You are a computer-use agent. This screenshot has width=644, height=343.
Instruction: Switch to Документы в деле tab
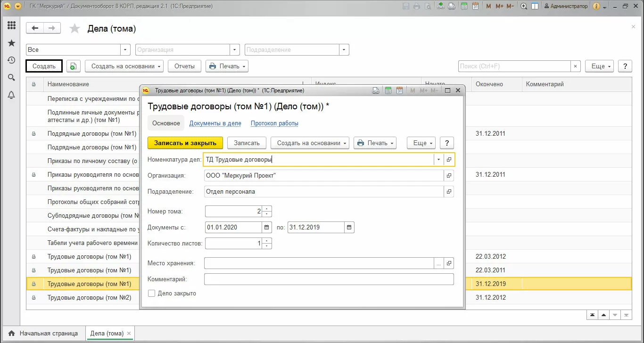pyautogui.click(x=215, y=123)
